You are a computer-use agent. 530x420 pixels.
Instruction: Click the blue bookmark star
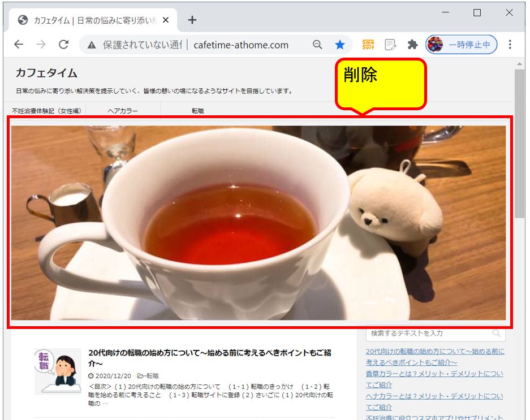pos(339,45)
